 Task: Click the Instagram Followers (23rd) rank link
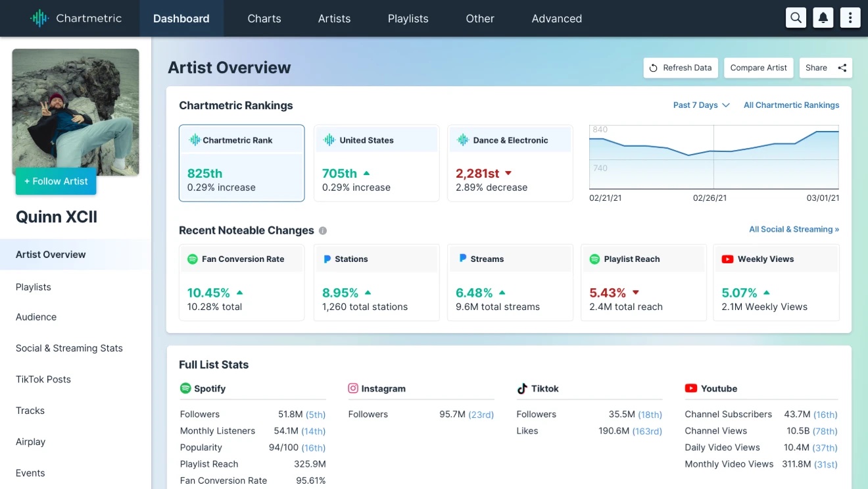pos(481,415)
